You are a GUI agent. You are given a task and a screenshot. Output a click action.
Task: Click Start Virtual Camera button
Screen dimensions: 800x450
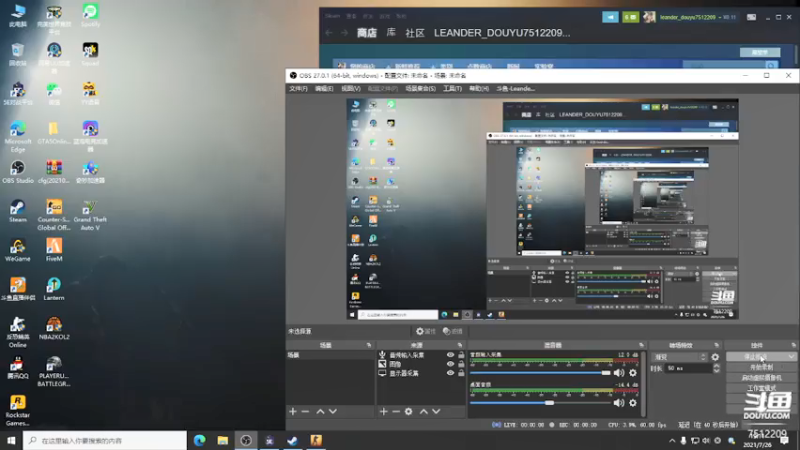pos(761,378)
